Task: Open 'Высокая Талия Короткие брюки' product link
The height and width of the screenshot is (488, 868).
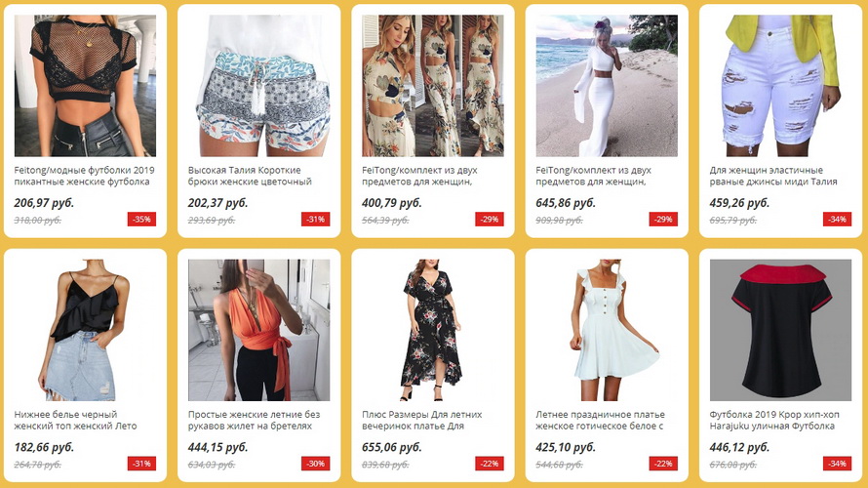Action: click(250, 176)
